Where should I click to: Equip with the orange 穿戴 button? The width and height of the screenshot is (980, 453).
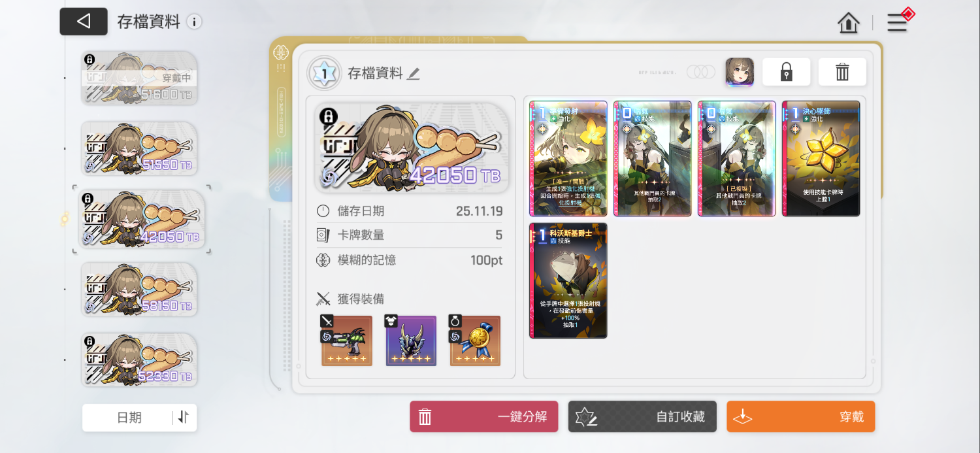[800, 416]
